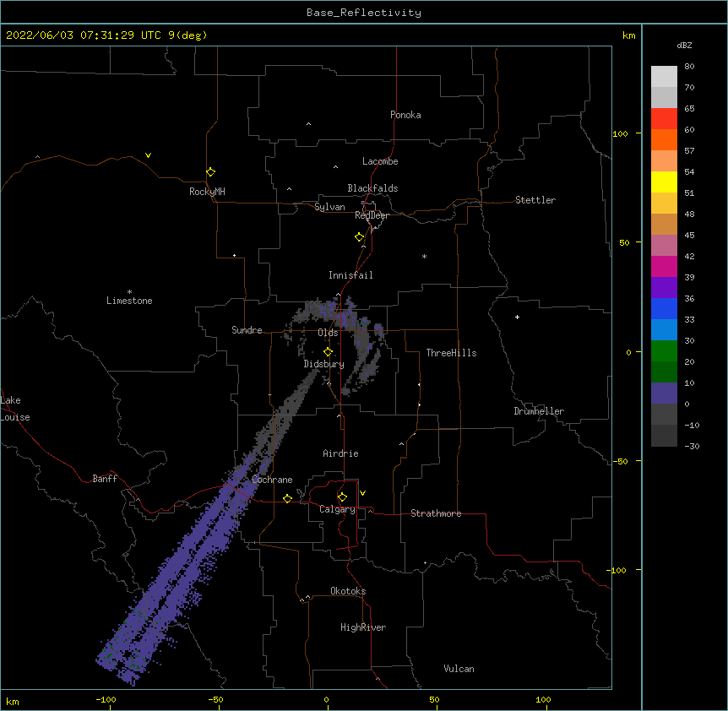The height and width of the screenshot is (711, 728).
Task: Click the Airdrie label
Action: click(340, 453)
